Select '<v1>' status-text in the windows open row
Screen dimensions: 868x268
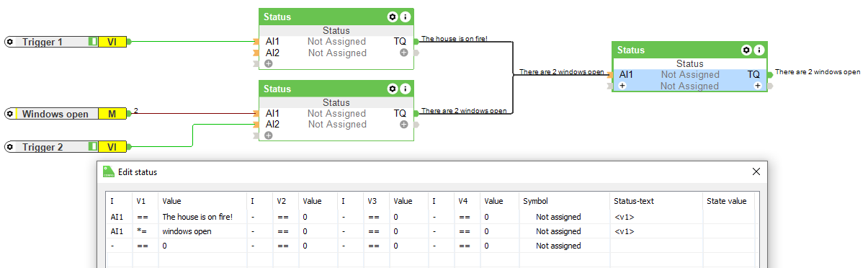tap(624, 231)
